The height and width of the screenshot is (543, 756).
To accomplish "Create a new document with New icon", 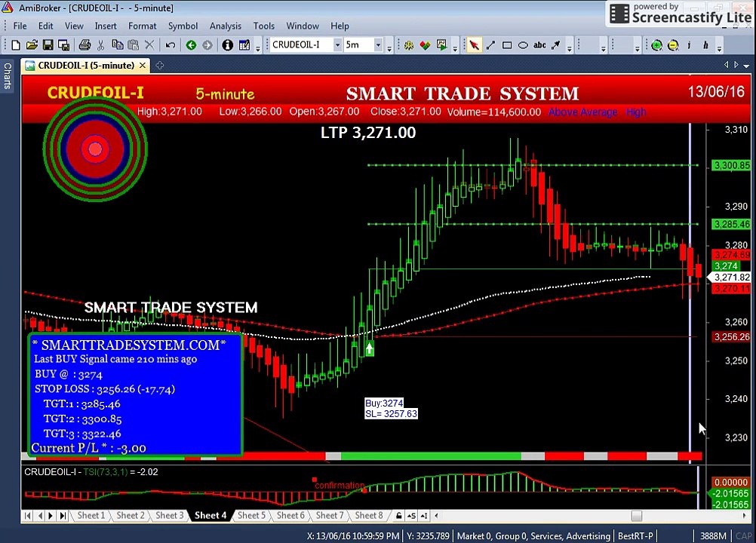I will [15, 45].
